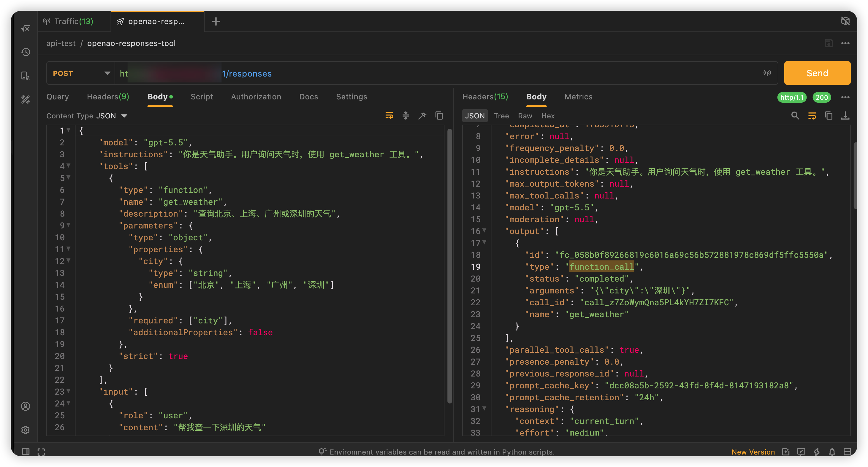
Task: Click the panel layout icon at bottom right
Action: click(847, 452)
